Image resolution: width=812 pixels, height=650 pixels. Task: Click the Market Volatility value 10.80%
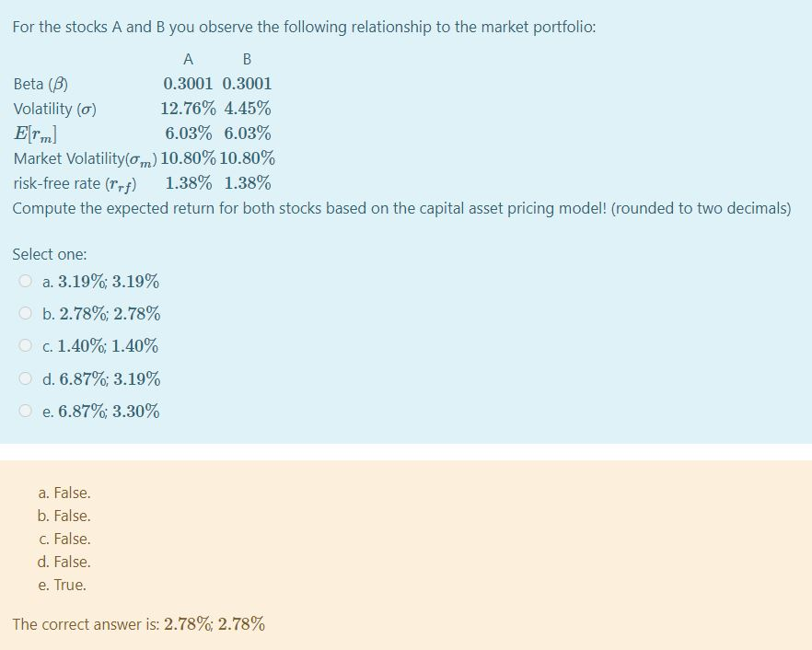[191, 158]
